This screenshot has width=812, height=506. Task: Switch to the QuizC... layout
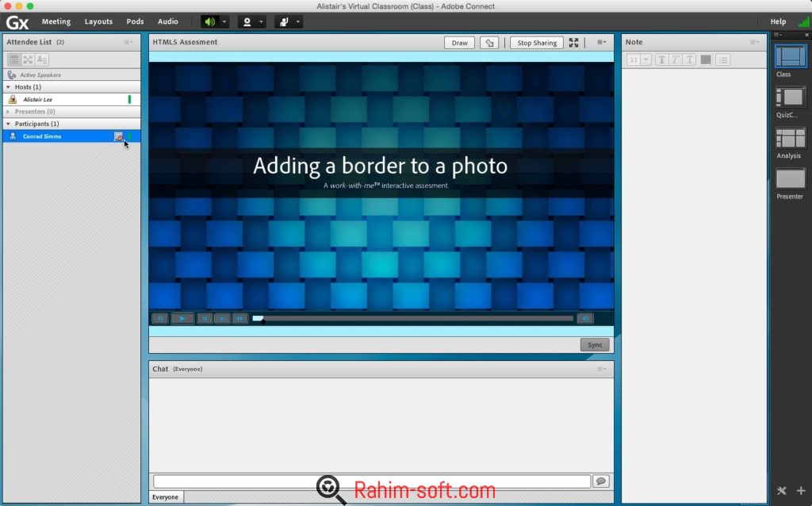click(791, 98)
